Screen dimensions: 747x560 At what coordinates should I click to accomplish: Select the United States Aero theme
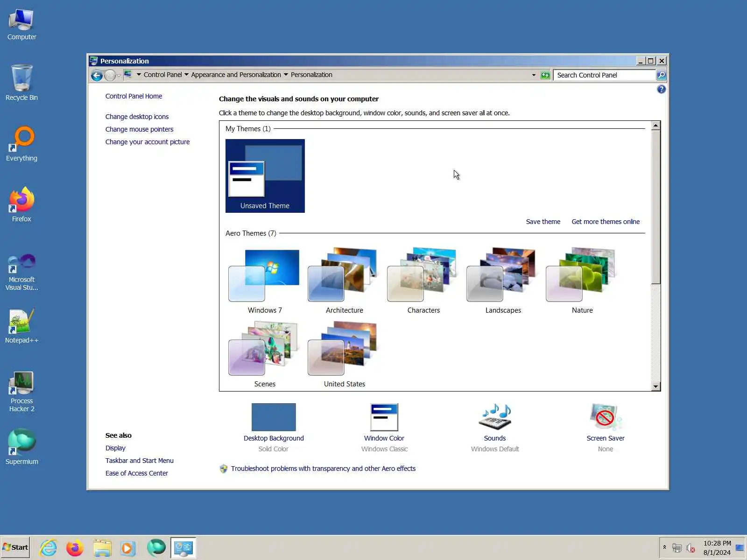click(345, 355)
